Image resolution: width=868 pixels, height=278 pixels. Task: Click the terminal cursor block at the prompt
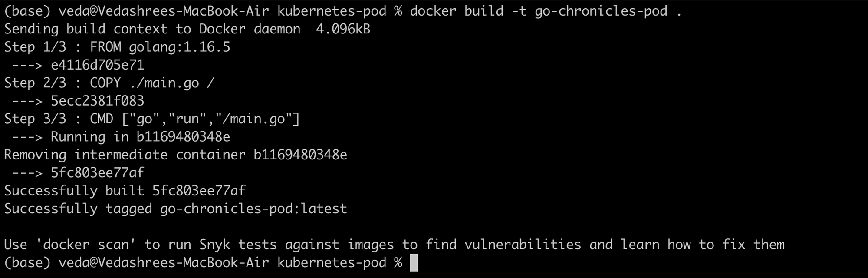point(413,263)
